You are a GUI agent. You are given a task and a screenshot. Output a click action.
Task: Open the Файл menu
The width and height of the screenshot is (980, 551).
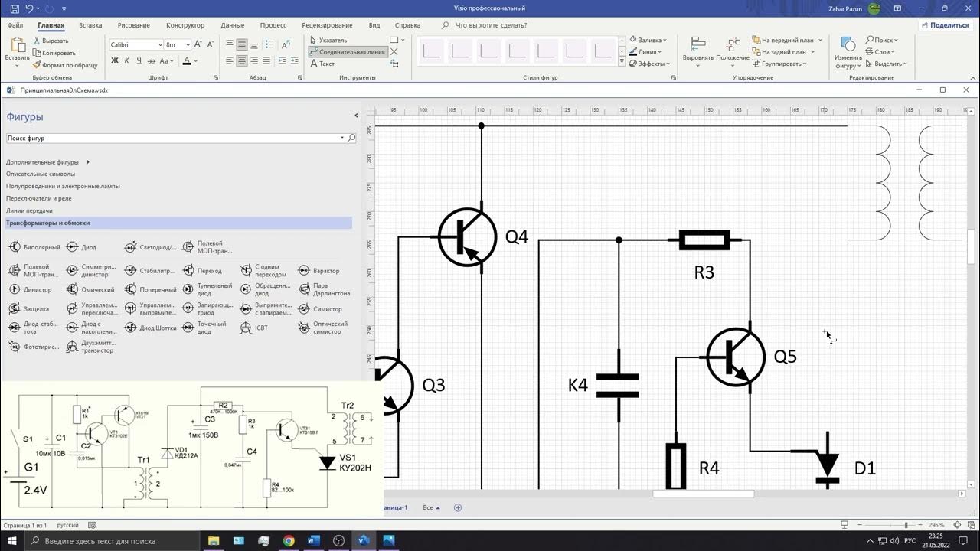(15, 25)
